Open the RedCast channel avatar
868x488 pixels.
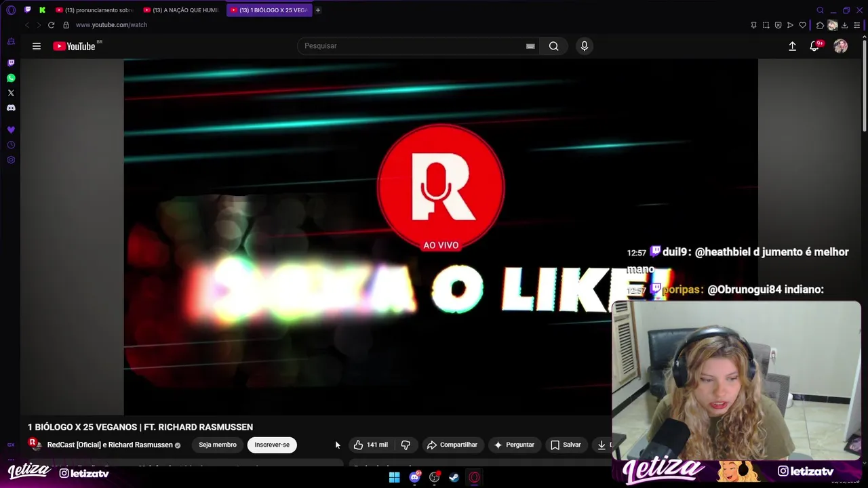pyautogui.click(x=34, y=444)
